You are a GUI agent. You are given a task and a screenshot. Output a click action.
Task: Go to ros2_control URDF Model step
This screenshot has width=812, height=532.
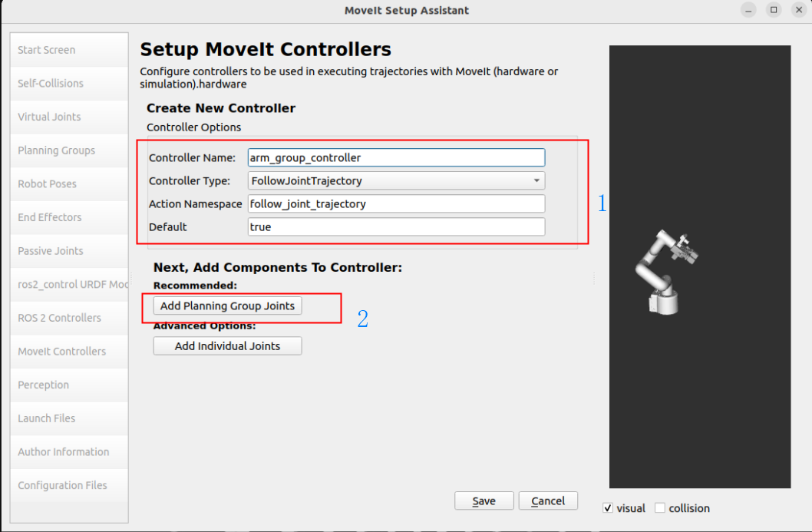click(x=69, y=284)
